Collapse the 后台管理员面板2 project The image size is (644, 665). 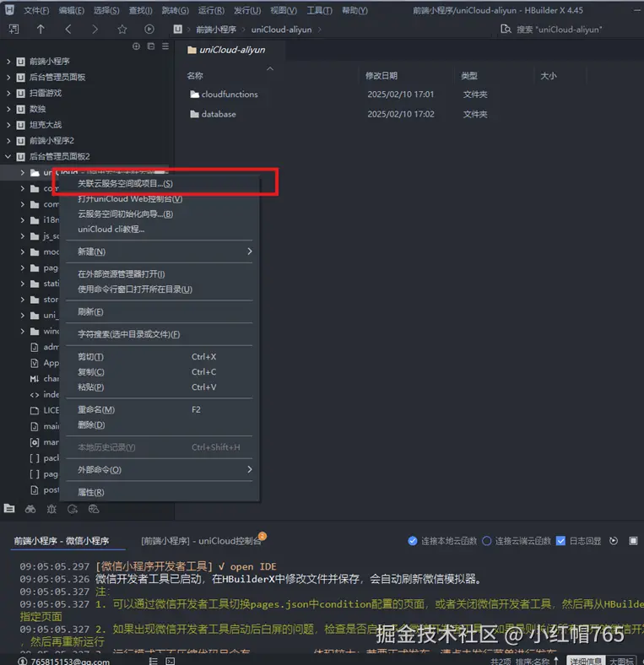8,156
